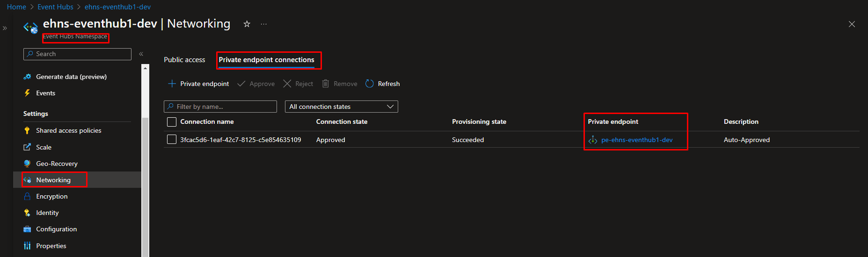Click the Auto-Approved description cell
The width and height of the screenshot is (868, 257).
point(747,140)
